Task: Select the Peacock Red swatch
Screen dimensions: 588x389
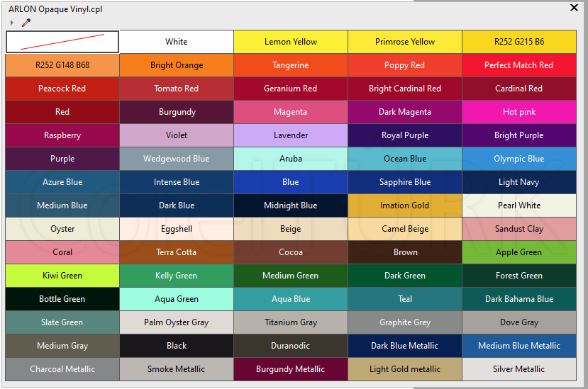Action: pos(62,89)
